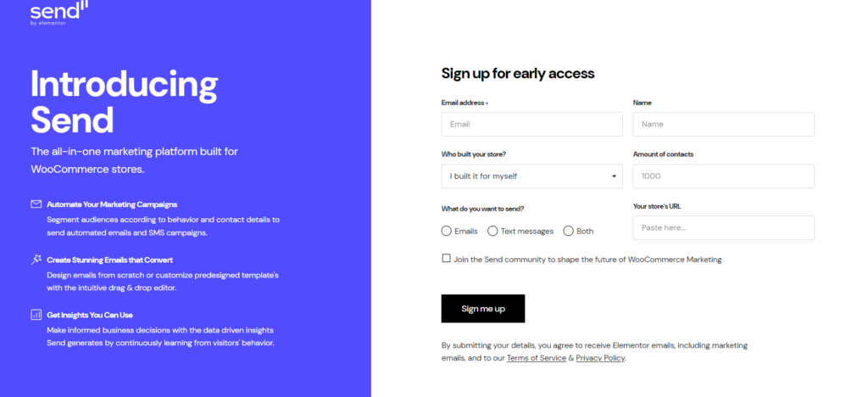This screenshot has width=868, height=397.
Task: Focus the Email address input field
Action: click(531, 124)
